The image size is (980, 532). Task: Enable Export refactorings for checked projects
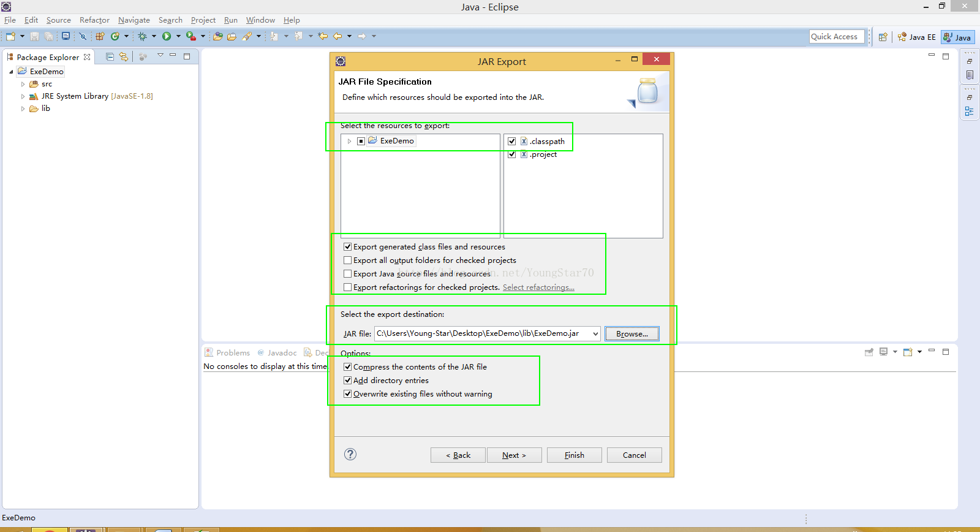click(348, 287)
